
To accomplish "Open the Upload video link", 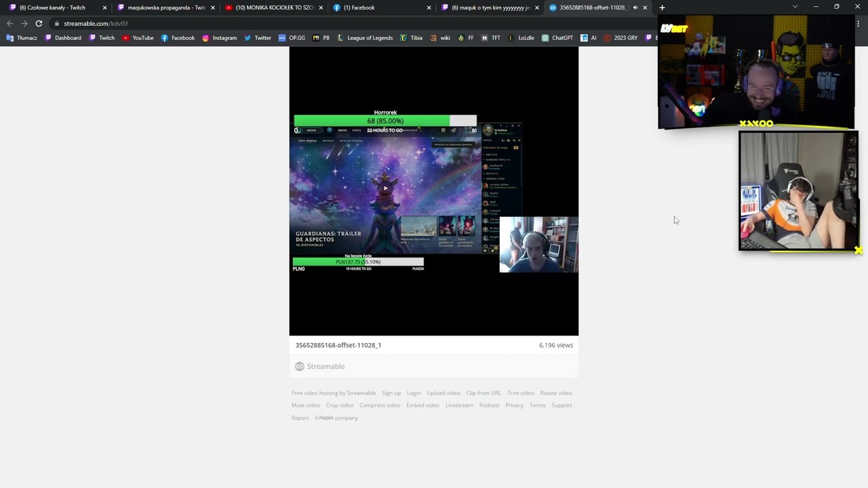I will pyautogui.click(x=443, y=393).
